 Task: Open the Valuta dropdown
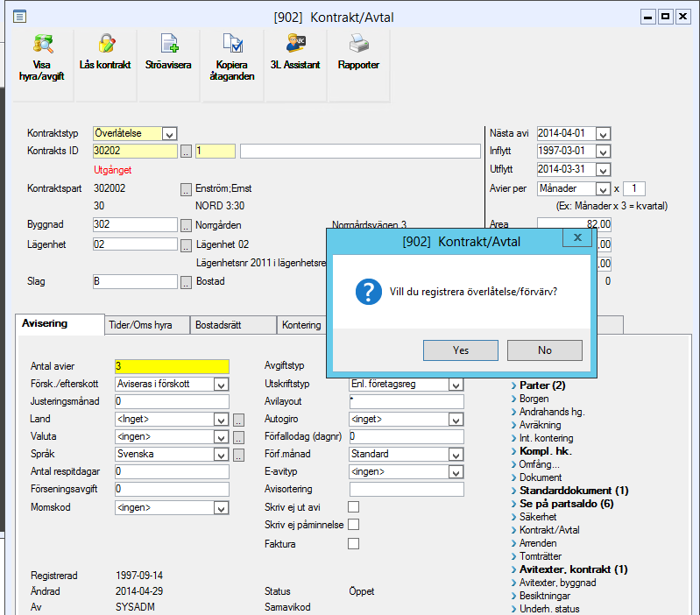tap(221, 437)
